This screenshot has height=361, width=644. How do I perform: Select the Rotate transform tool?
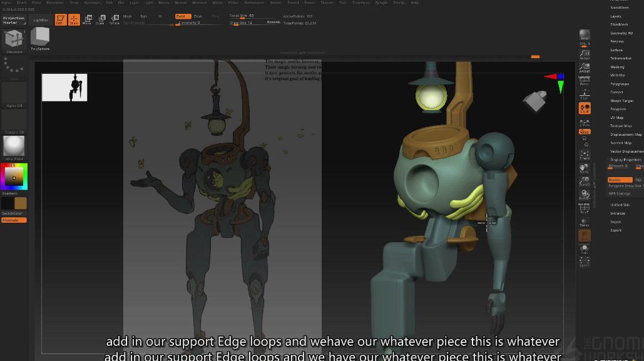[114, 19]
